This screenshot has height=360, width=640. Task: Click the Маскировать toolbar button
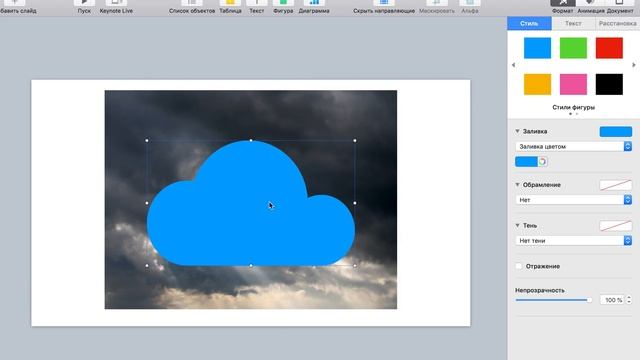click(436, 7)
